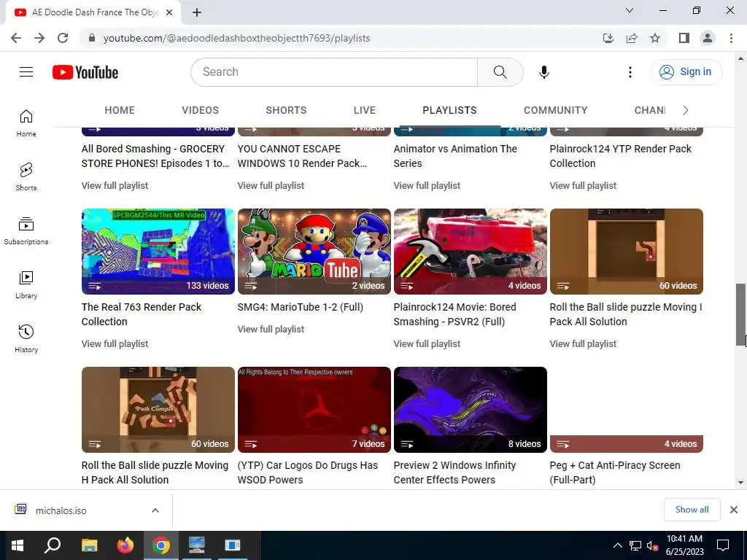Image resolution: width=747 pixels, height=560 pixels.
Task: Toggle the Chrome side panel
Action: (x=684, y=38)
